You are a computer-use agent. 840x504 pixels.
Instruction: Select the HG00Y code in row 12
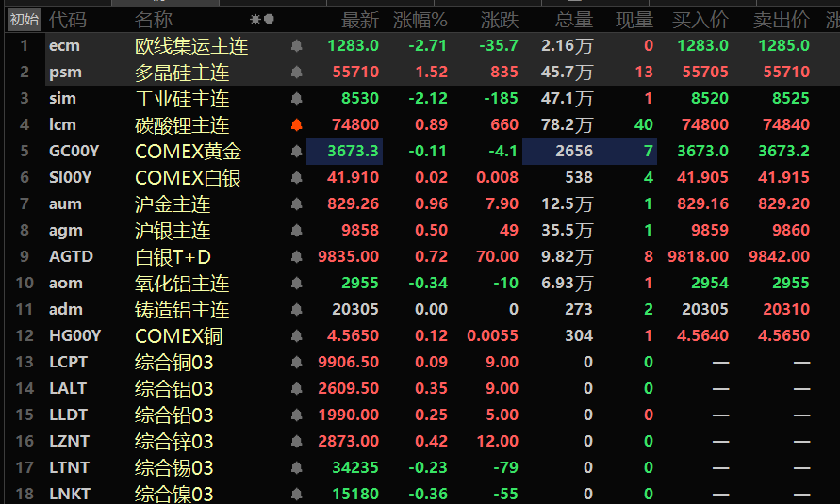point(74,335)
